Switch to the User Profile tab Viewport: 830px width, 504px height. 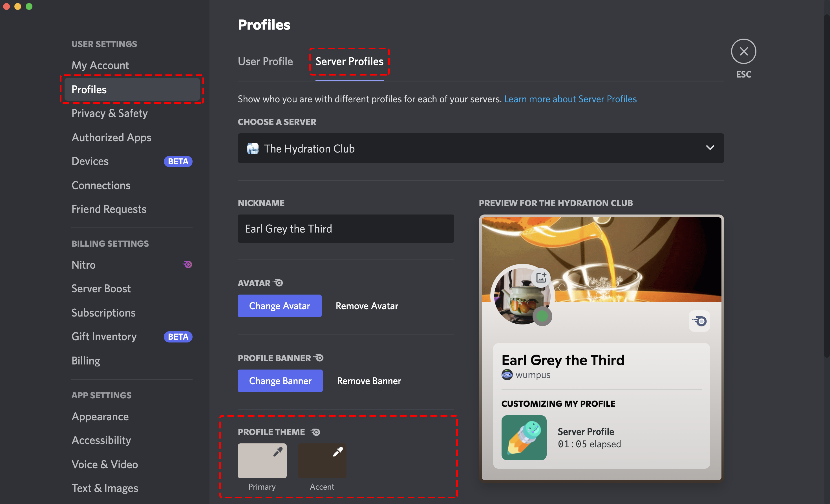tap(266, 61)
